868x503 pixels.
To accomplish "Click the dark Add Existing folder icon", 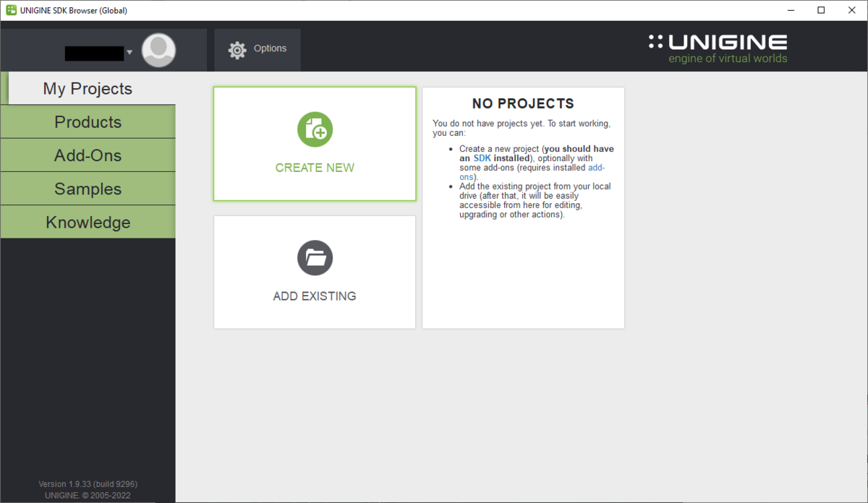I will 315,258.
